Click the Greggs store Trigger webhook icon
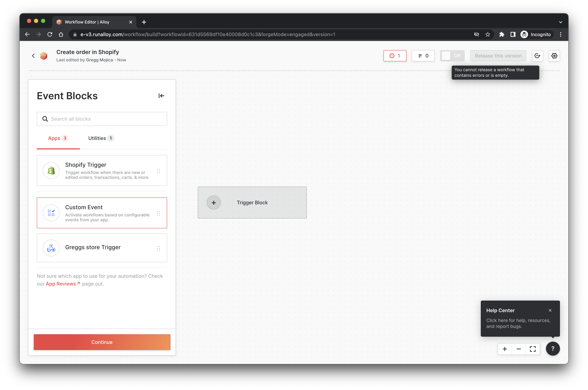The width and height of the screenshot is (588, 390). click(51, 248)
